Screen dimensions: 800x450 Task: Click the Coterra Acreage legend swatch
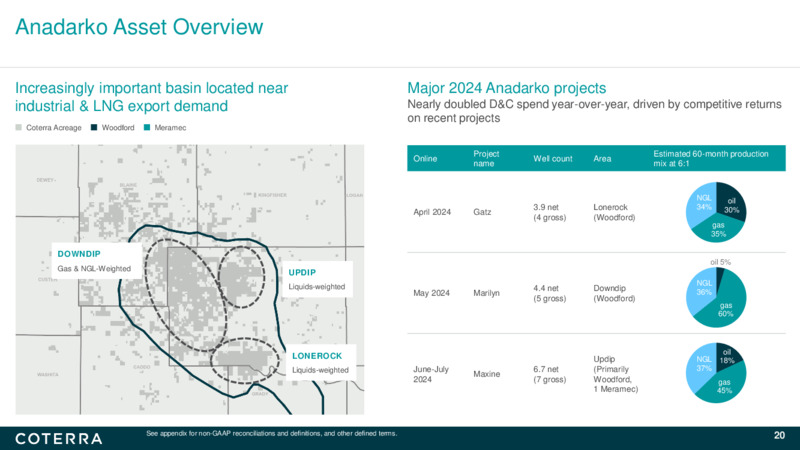pos(19,128)
